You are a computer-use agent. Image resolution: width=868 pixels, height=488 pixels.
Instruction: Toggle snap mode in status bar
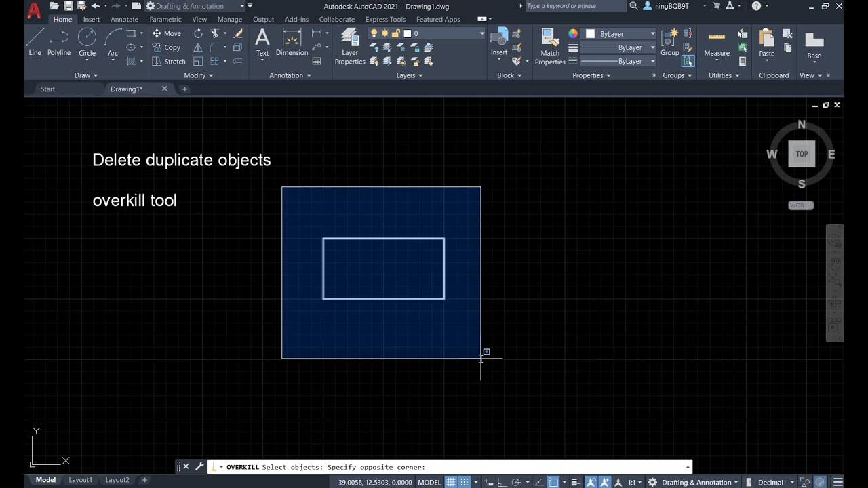(x=465, y=482)
